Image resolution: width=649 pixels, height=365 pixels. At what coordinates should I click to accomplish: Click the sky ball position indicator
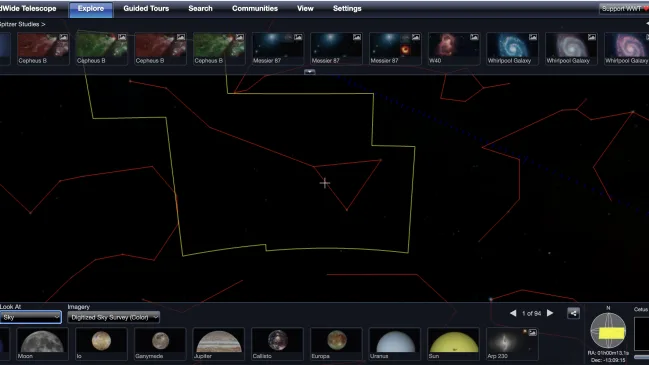[608, 331]
